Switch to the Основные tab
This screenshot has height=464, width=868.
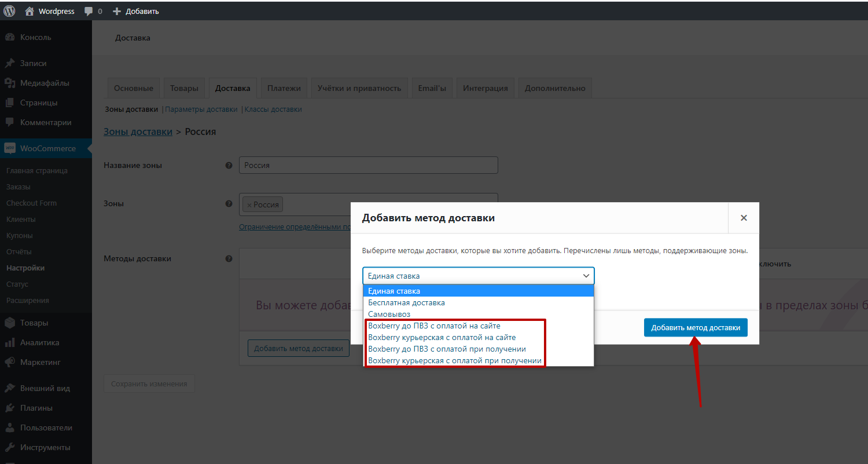(x=134, y=88)
